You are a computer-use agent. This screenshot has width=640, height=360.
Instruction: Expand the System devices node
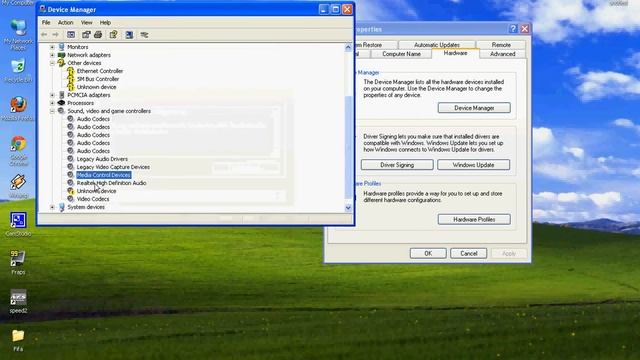pyautogui.click(x=52, y=207)
